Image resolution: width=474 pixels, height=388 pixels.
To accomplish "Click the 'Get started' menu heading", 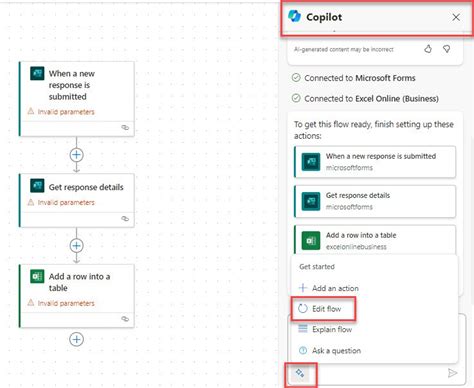I will pyautogui.click(x=317, y=267).
